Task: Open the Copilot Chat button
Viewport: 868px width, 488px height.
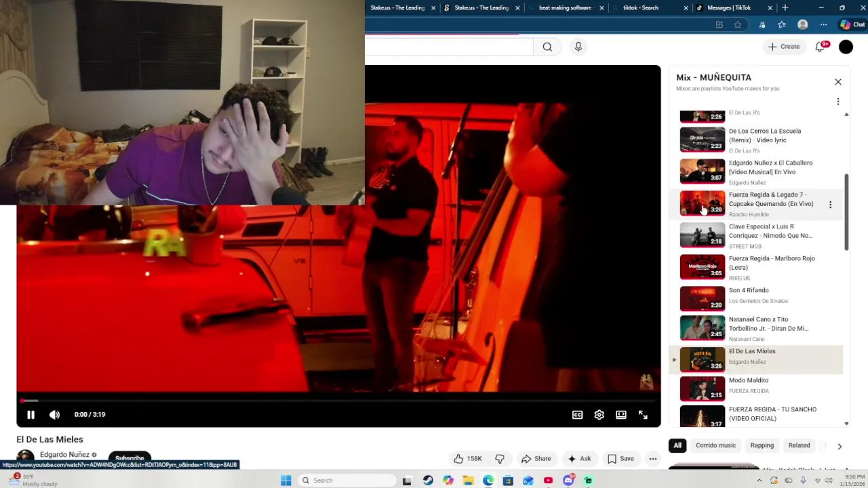Action: click(853, 25)
